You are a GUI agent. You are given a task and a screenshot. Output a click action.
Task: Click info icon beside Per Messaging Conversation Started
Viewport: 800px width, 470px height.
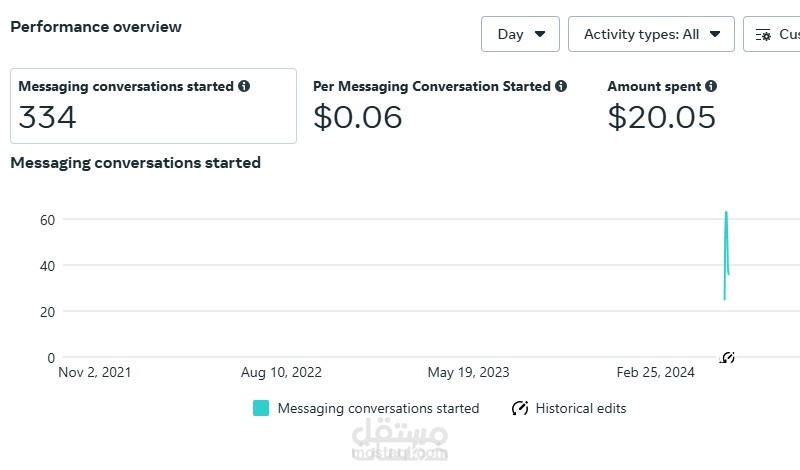point(561,86)
